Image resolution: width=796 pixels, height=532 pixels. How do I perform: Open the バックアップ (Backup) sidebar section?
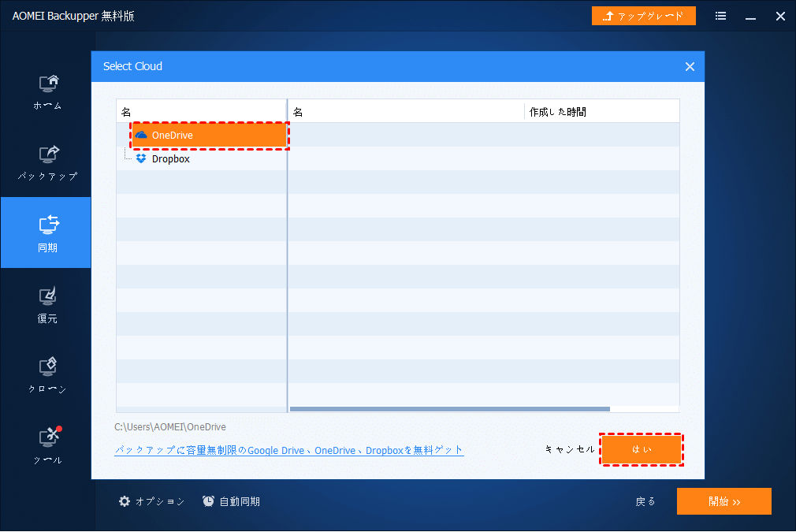click(x=47, y=163)
